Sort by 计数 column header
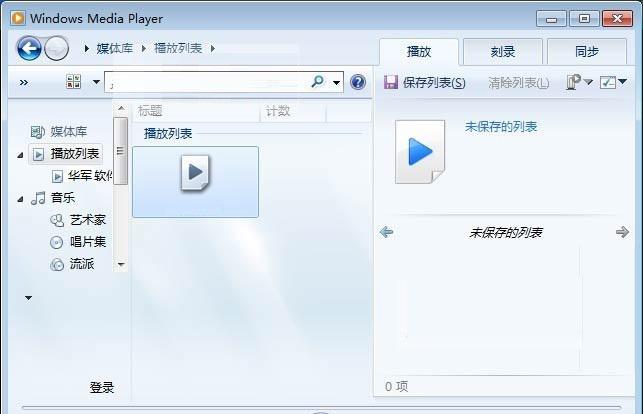The width and height of the screenshot is (643, 414). [294, 111]
